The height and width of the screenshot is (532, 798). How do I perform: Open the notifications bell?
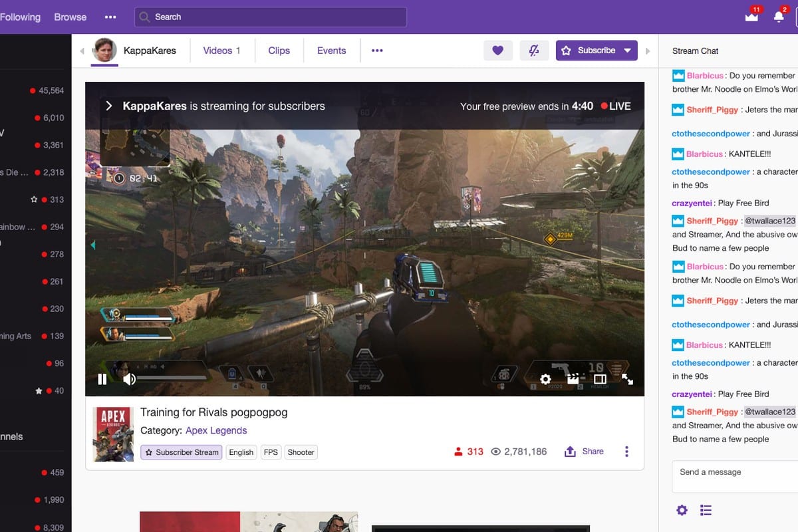point(779,17)
